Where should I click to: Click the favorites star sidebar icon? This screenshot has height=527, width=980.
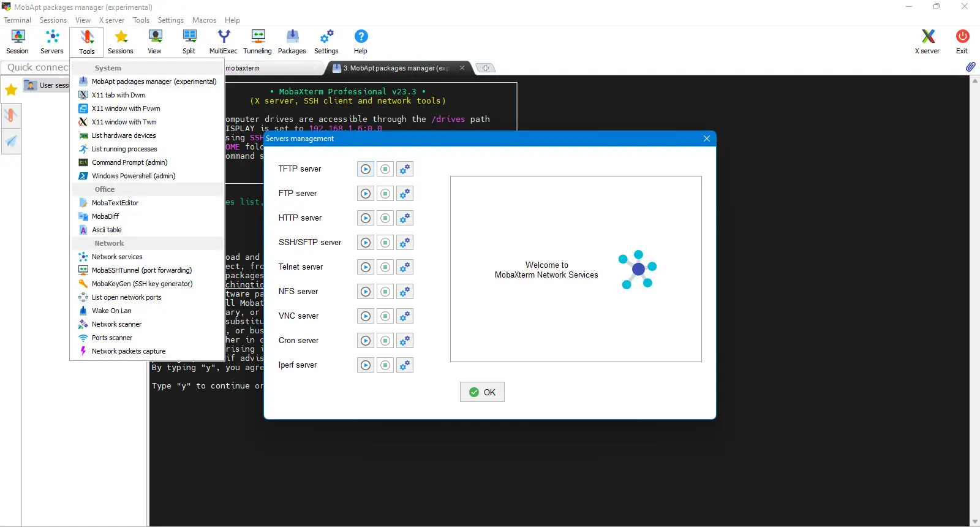(11, 90)
